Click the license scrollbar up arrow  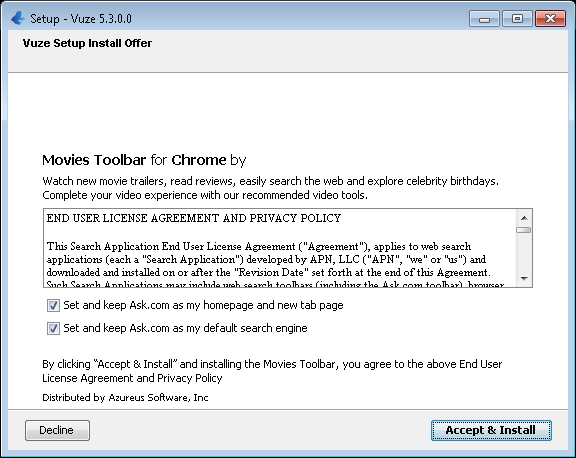pyautogui.click(x=524, y=218)
